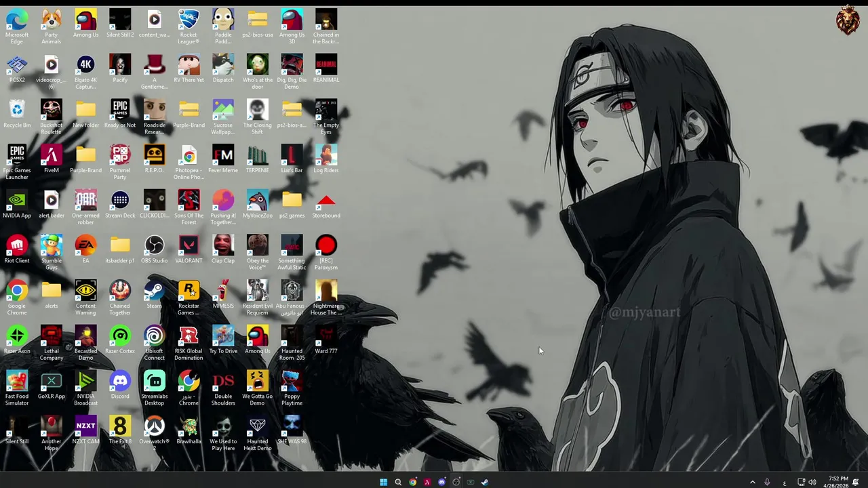Open OBS from the taskbar

coord(456,482)
